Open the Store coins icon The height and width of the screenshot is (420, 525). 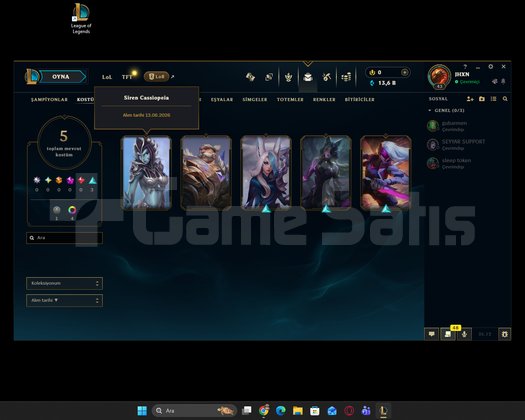(346, 77)
